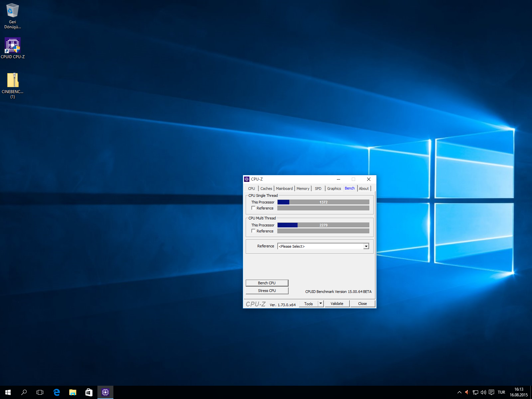532x399 pixels.
Task: Switch to the CPU tab
Action: click(x=251, y=189)
